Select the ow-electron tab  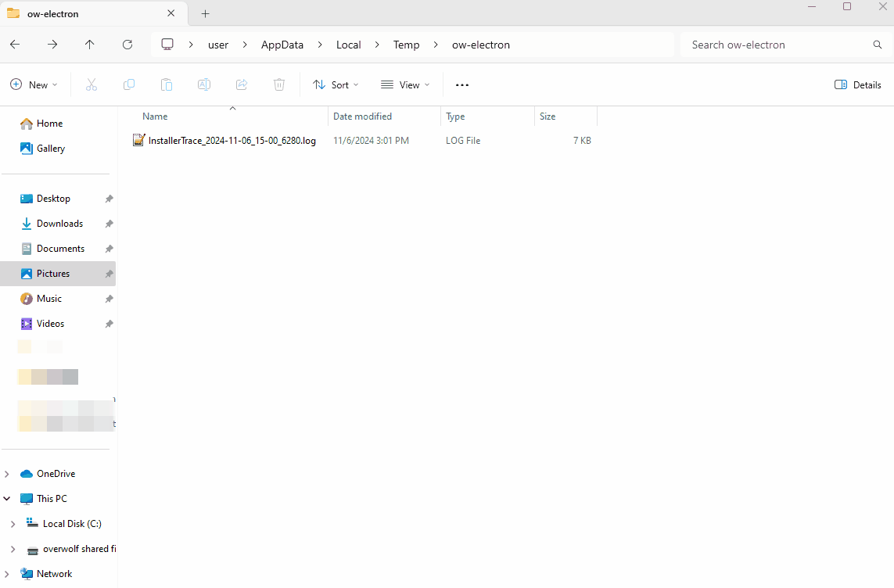(94, 13)
